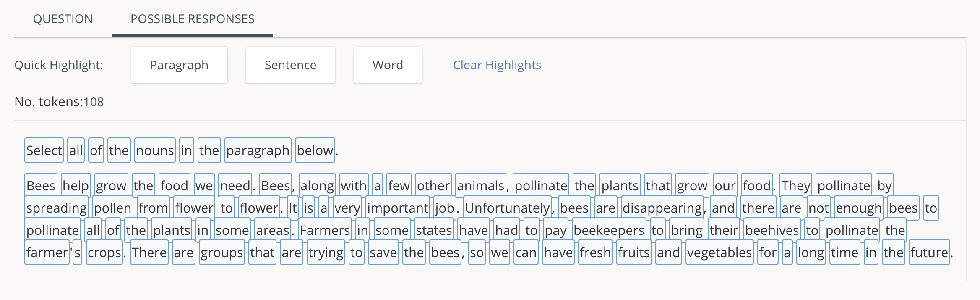Clear all highlights using the link
980x300 pixels.
click(x=497, y=65)
